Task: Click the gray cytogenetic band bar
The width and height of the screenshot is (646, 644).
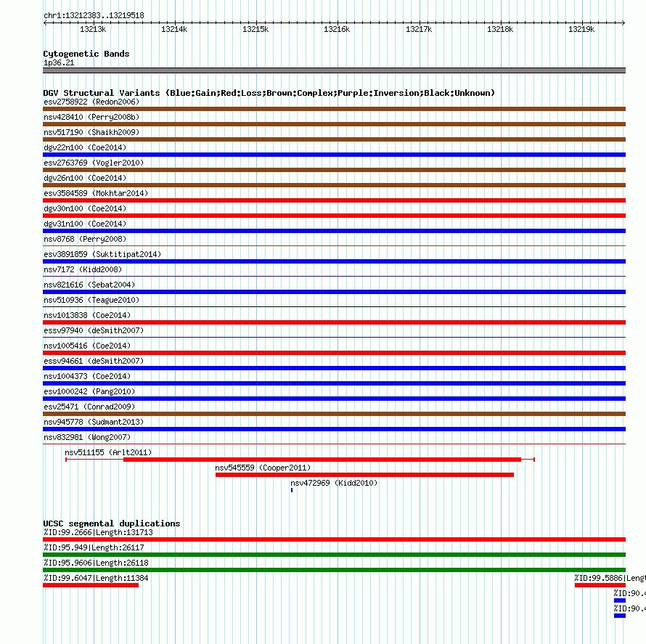Action: click(x=334, y=70)
